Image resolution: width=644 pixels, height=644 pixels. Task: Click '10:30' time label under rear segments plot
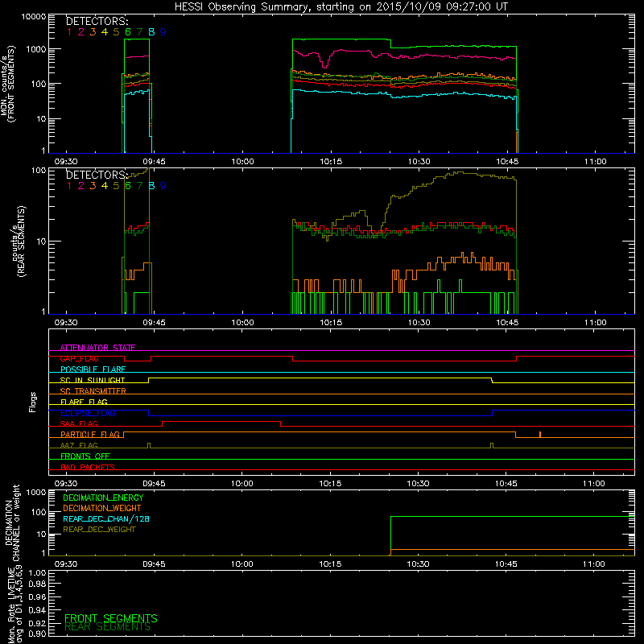tap(419, 323)
